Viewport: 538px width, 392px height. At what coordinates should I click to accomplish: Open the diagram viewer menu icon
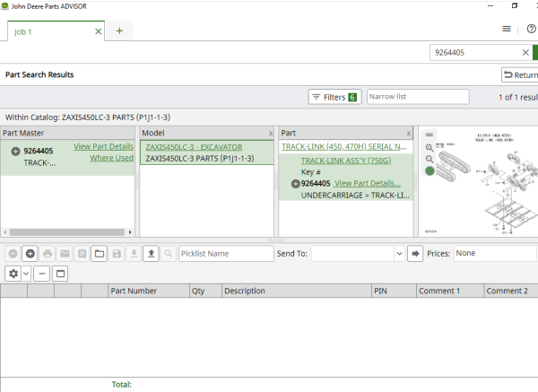(430, 135)
